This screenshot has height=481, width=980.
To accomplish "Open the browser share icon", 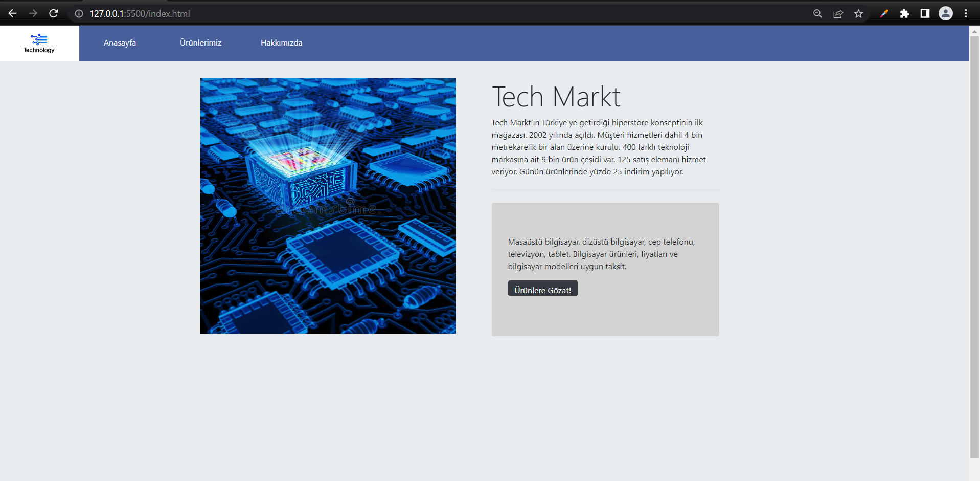I will 838,13.
